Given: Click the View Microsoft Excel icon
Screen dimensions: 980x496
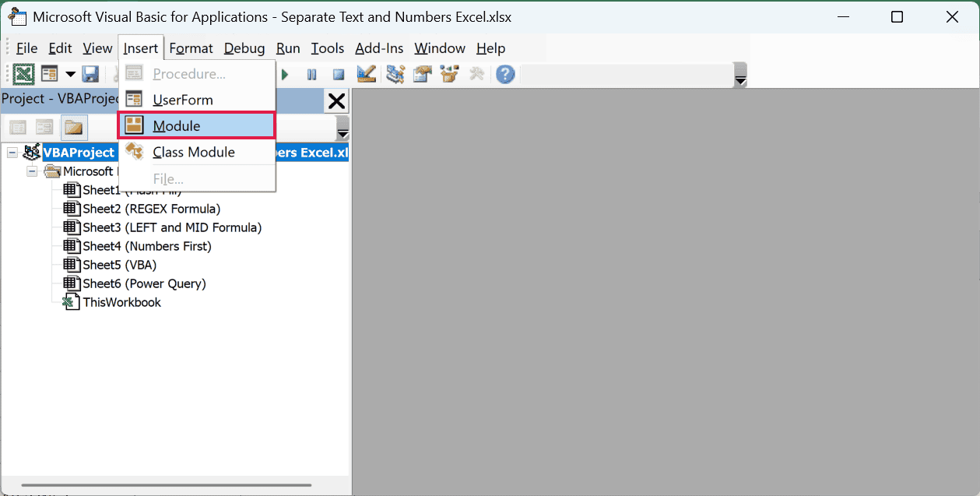Looking at the screenshot, I should click(24, 75).
